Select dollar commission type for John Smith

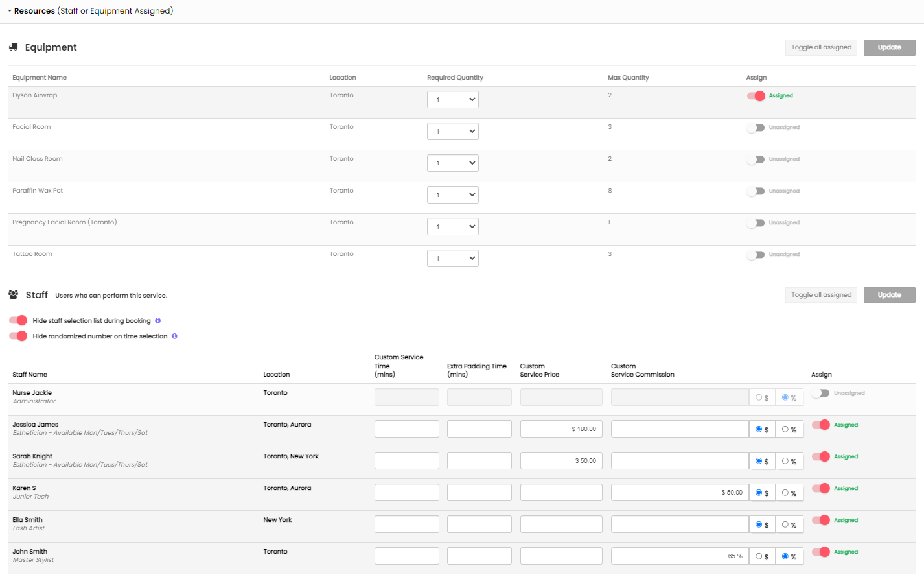759,556
